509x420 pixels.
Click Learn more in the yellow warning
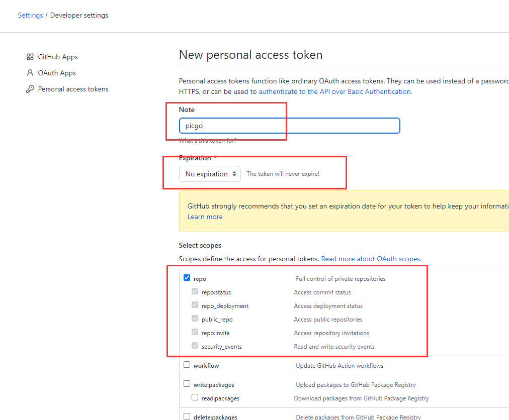click(x=205, y=217)
